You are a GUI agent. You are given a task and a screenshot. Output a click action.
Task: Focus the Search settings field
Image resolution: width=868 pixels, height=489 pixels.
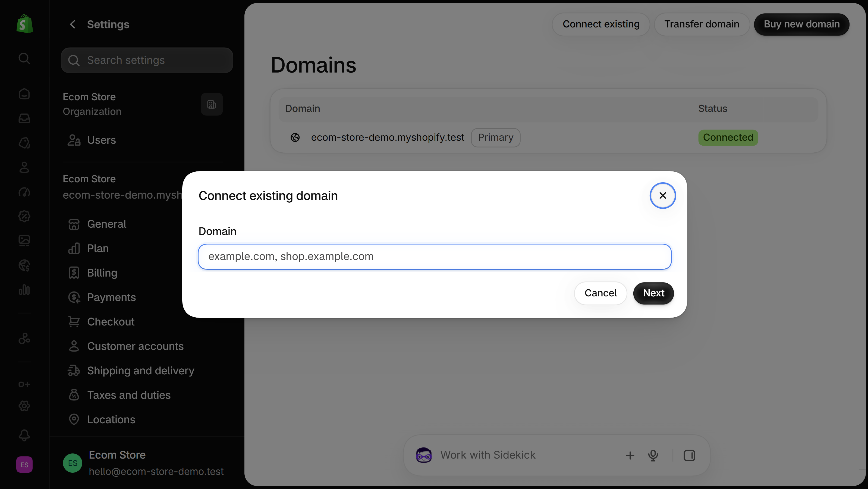(x=147, y=60)
